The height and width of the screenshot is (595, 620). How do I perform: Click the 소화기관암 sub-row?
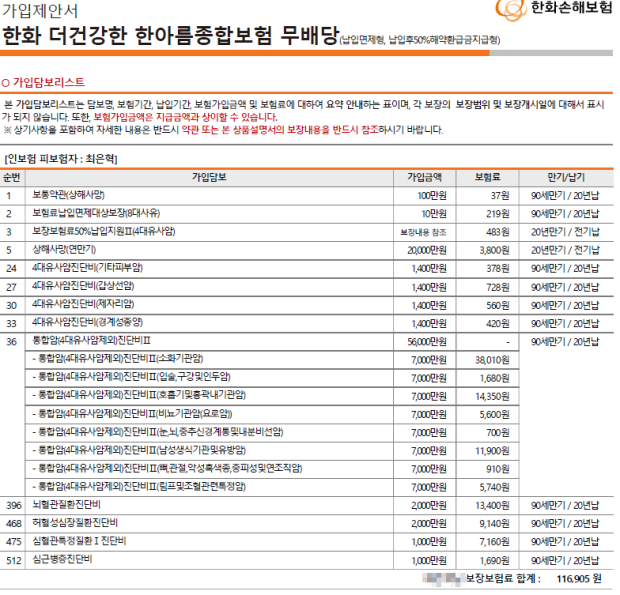pyautogui.click(x=272, y=360)
